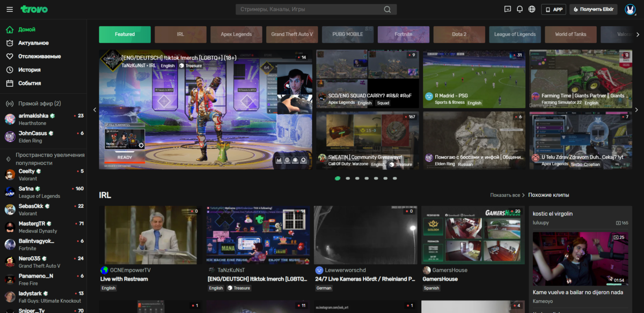Select the League of Legends tab

click(x=515, y=34)
